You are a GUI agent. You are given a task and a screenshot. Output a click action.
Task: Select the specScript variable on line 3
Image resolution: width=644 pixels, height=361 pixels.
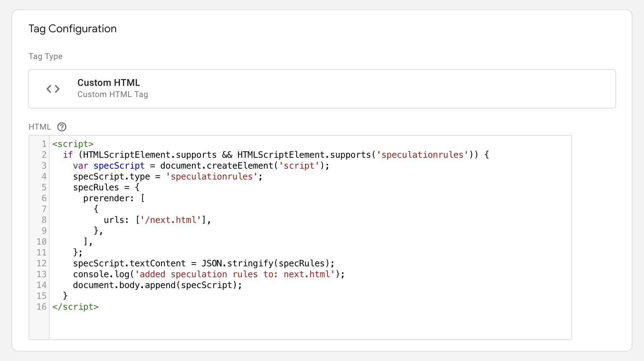click(119, 166)
